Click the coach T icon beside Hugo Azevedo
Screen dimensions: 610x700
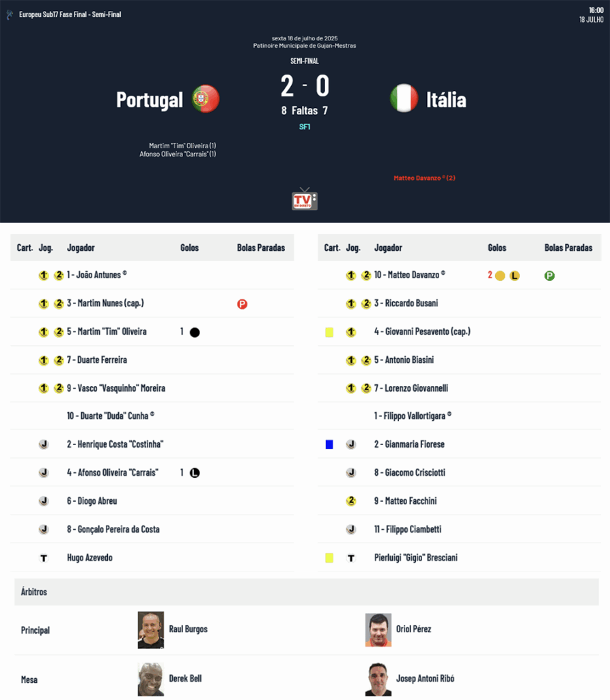click(44, 558)
